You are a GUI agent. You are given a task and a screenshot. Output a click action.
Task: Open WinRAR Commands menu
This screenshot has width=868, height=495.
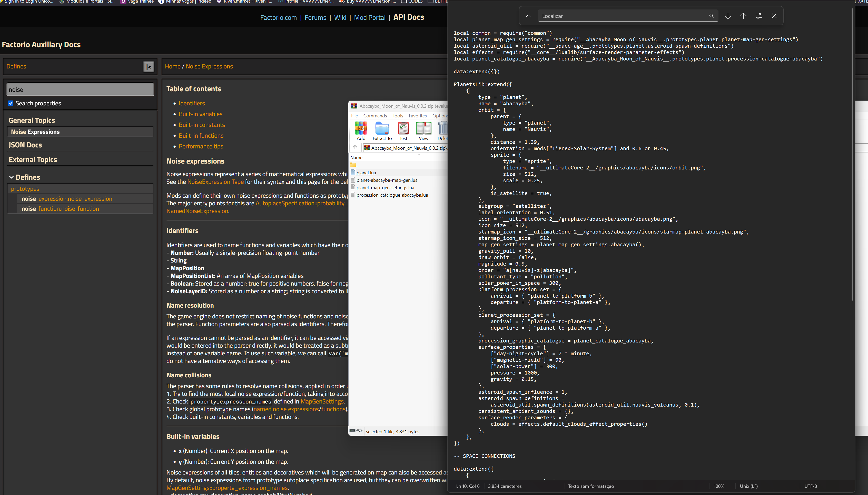click(375, 116)
